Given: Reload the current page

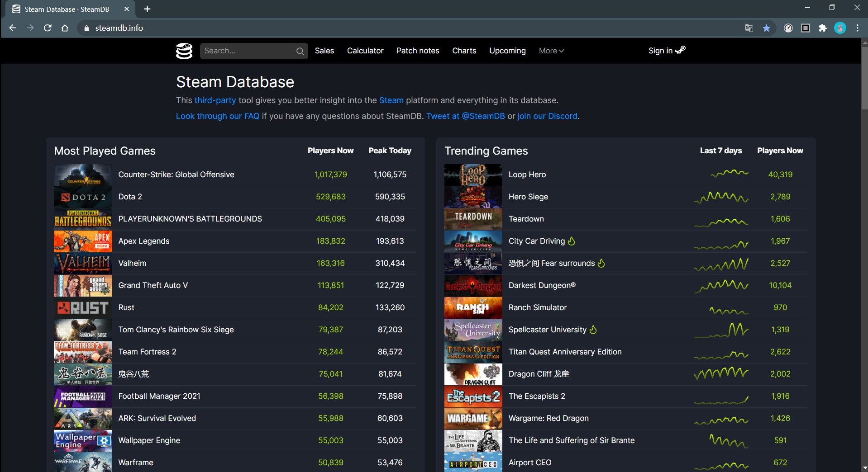Looking at the screenshot, I should [48, 28].
